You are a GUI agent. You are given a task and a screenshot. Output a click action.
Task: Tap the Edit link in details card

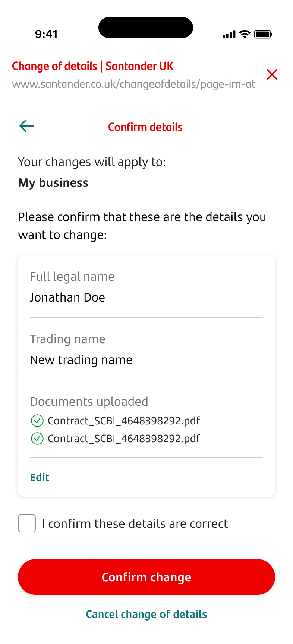tap(40, 477)
